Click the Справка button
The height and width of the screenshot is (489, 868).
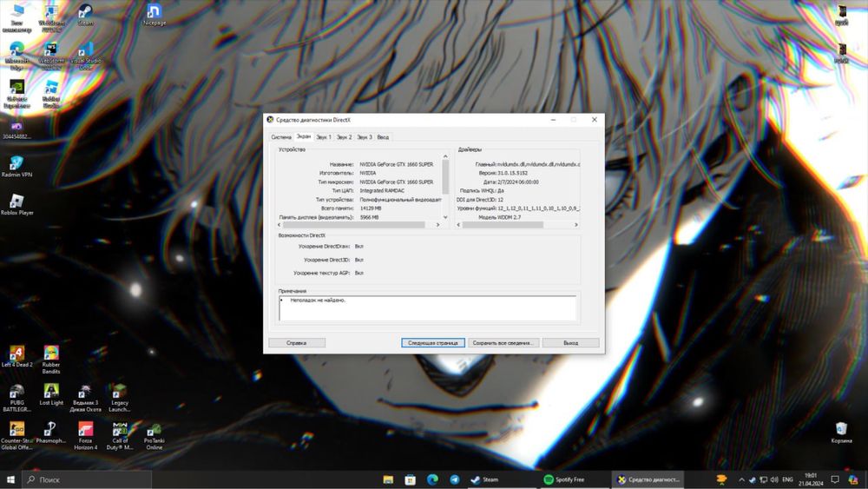coord(297,343)
